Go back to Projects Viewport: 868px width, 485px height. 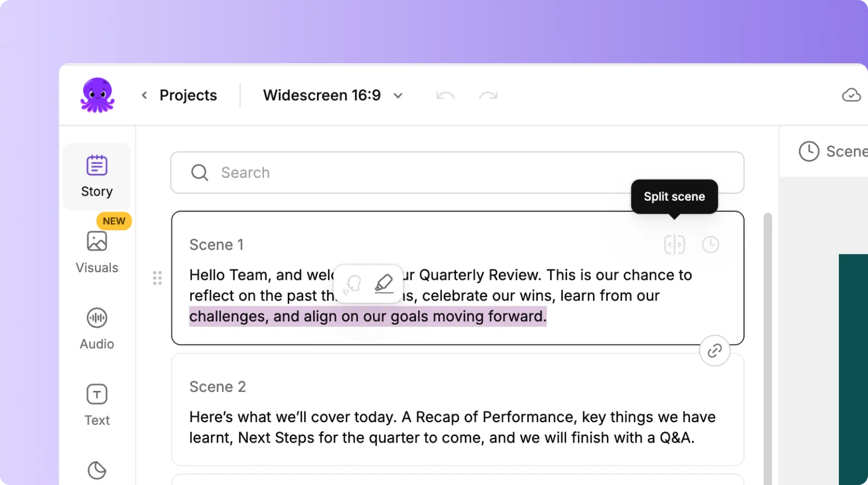(180, 95)
